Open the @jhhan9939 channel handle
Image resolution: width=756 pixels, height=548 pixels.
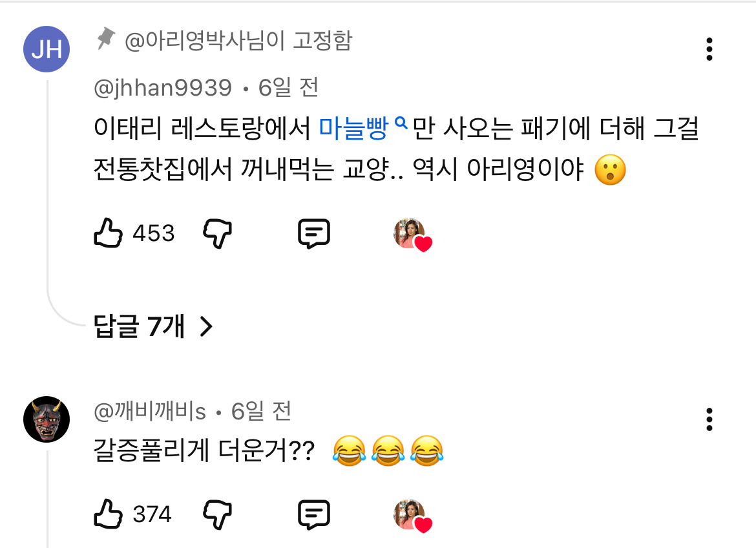point(162,87)
